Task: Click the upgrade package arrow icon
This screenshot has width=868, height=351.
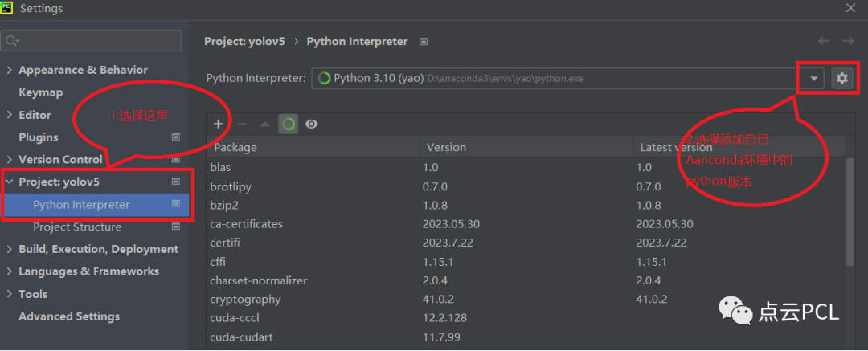Action: pos(264,124)
